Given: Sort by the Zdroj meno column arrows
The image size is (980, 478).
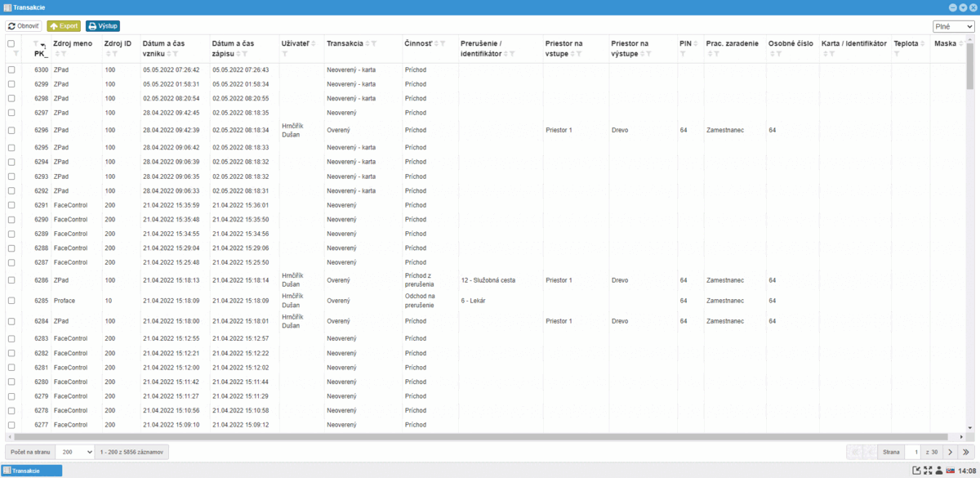Looking at the screenshot, I should pyautogui.click(x=56, y=54).
